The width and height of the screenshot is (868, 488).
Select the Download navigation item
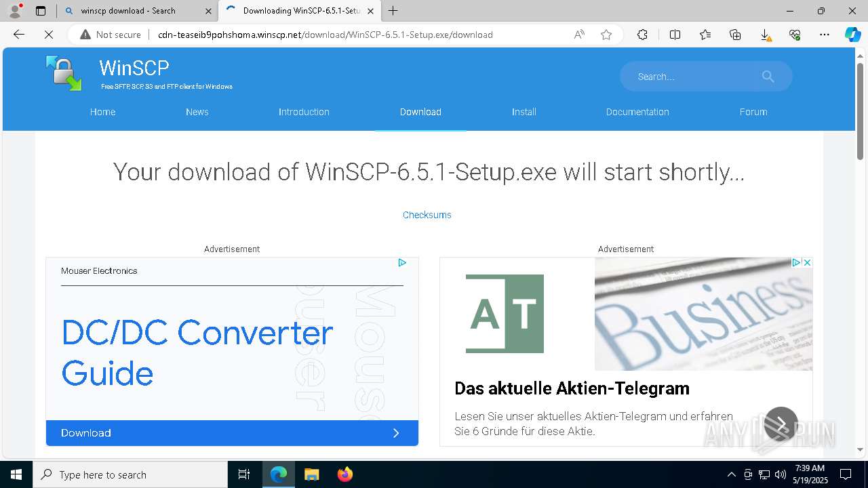(420, 112)
